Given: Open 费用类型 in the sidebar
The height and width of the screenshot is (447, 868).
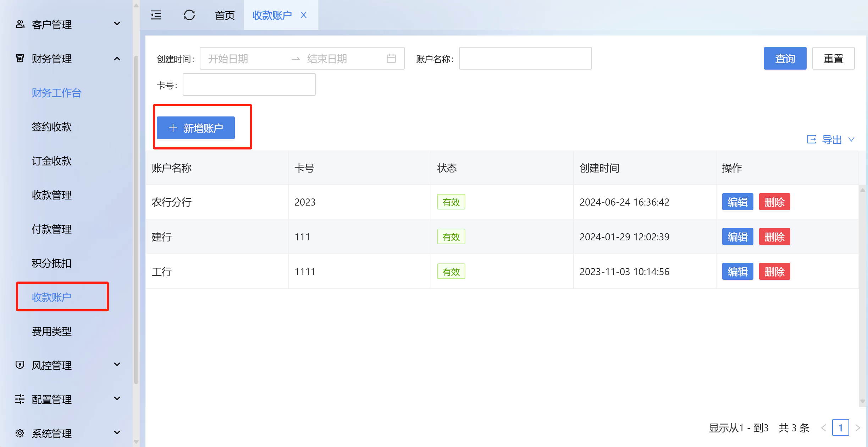Looking at the screenshot, I should [x=52, y=331].
